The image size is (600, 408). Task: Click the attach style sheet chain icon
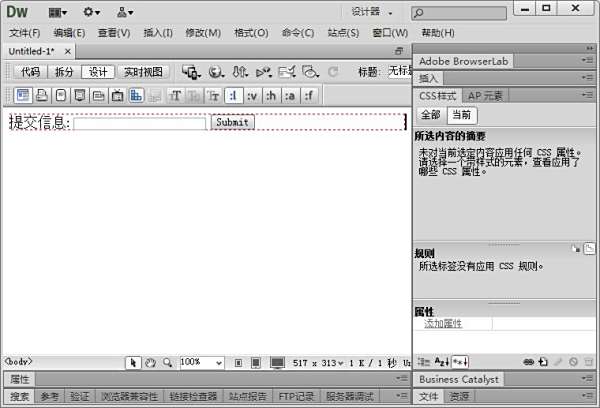point(528,362)
